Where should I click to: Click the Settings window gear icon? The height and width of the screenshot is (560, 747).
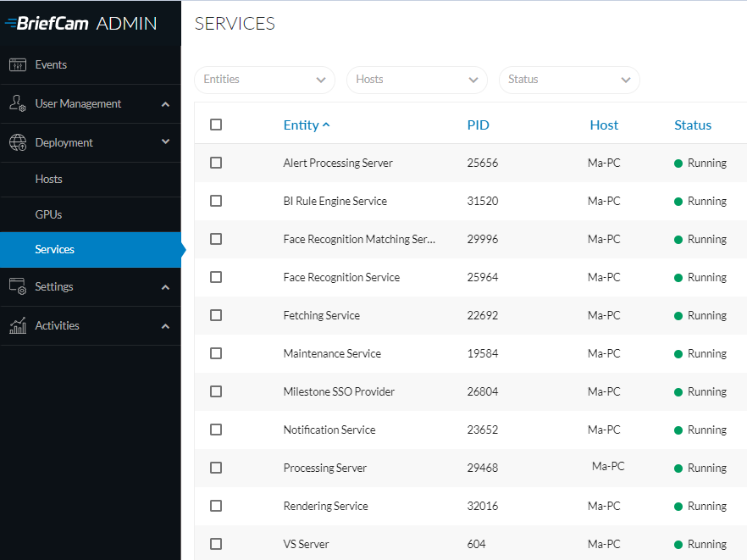[18, 286]
